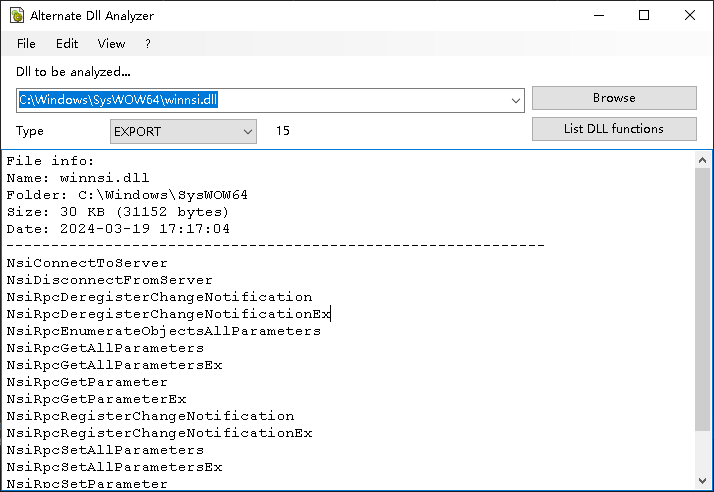Click the List DLL functions button
The image size is (714, 492).
pyautogui.click(x=613, y=129)
